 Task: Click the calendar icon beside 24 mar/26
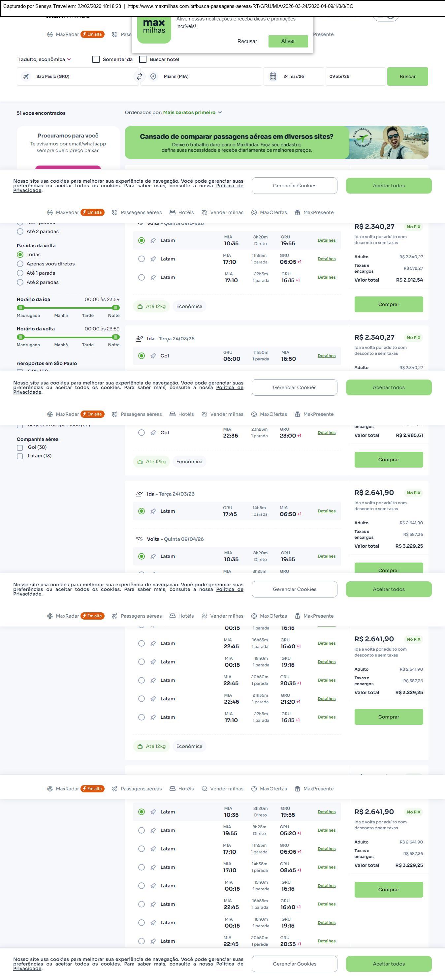[273, 77]
